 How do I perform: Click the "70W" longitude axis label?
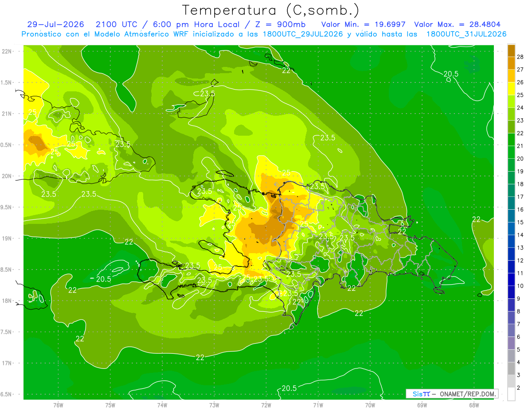click(370, 405)
